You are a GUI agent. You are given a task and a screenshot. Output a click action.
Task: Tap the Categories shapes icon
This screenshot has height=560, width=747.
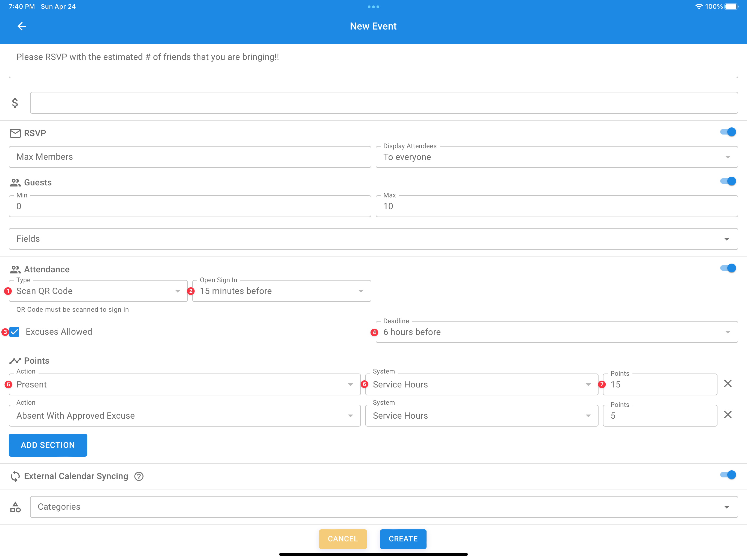point(15,507)
